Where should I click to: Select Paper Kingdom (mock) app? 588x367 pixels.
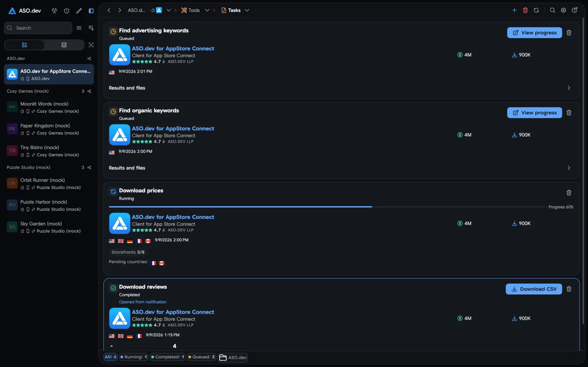point(49,129)
